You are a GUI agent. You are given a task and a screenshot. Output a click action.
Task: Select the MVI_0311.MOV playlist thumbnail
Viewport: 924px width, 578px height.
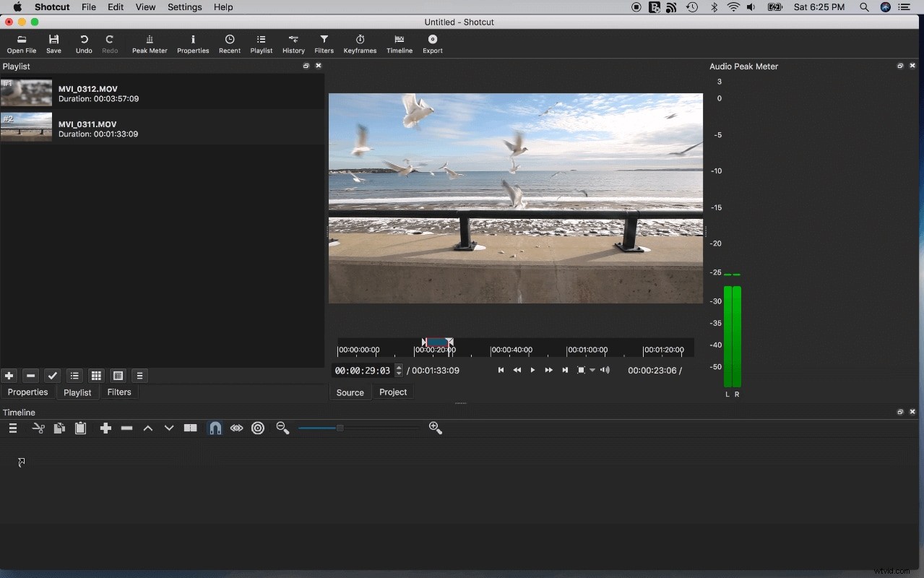(x=26, y=127)
